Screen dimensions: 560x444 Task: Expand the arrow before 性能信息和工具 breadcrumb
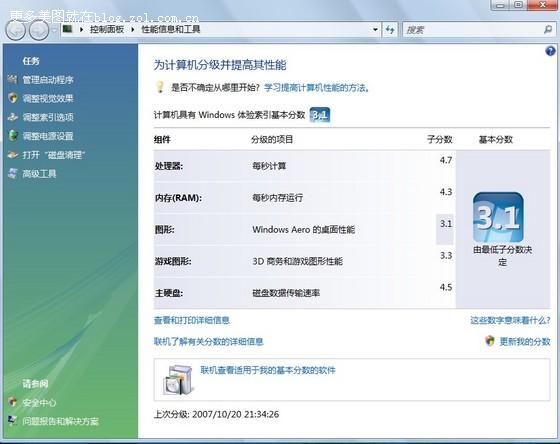click(x=133, y=29)
